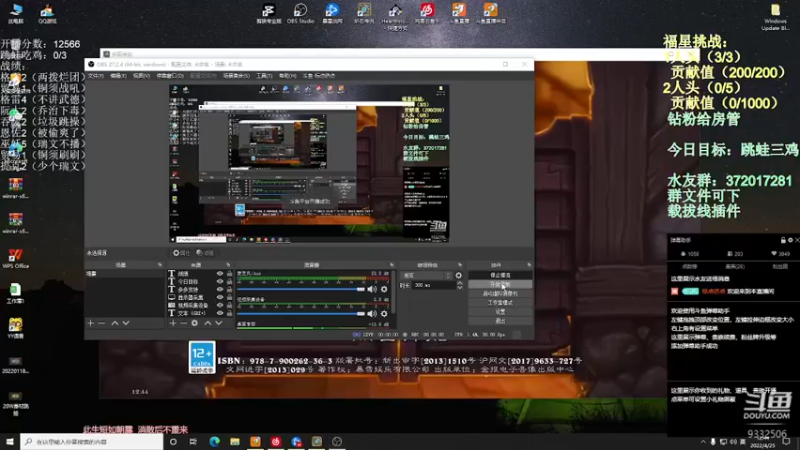Pop out the Sources dock panel
Viewport: 800px width, 450px height.
(228, 265)
